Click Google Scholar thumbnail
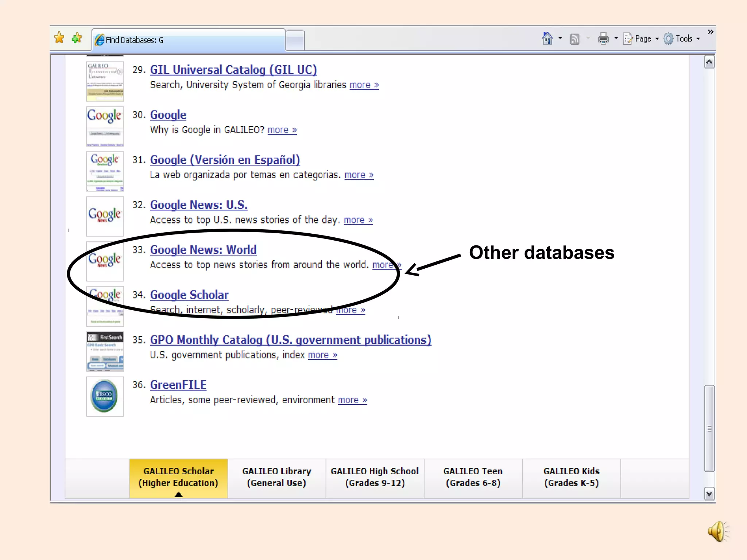 click(x=105, y=306)
